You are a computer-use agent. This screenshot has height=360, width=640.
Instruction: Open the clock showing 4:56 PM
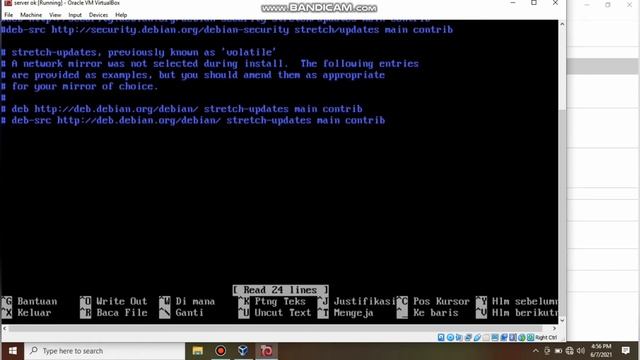(x=601, y=351)
